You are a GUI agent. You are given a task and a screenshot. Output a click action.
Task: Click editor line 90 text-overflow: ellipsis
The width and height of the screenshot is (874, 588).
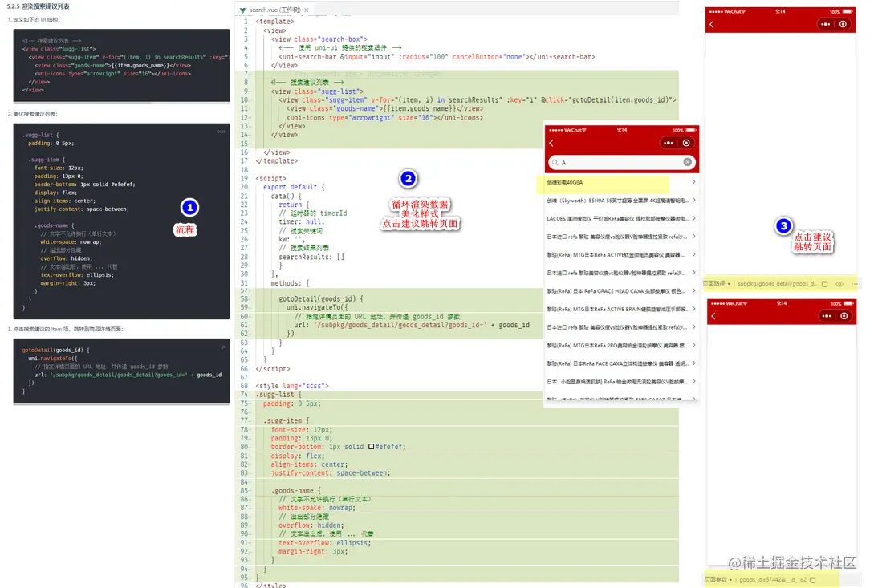(324, 543)
